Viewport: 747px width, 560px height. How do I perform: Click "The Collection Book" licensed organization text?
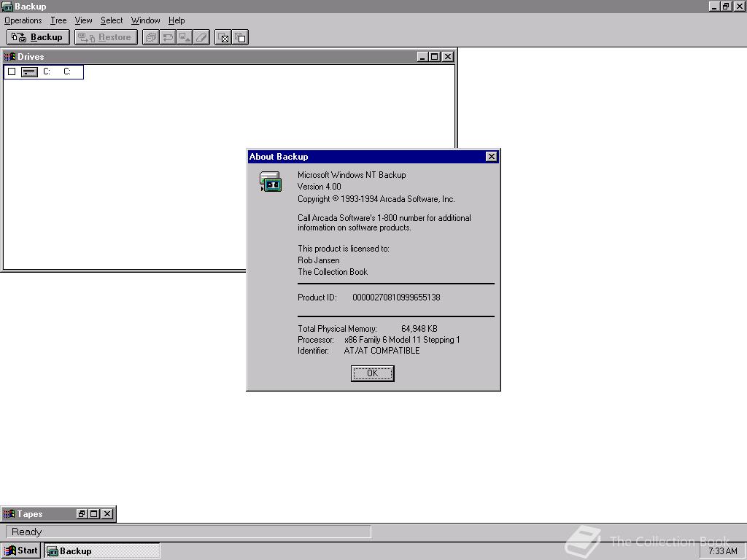(x=333, y=272)
